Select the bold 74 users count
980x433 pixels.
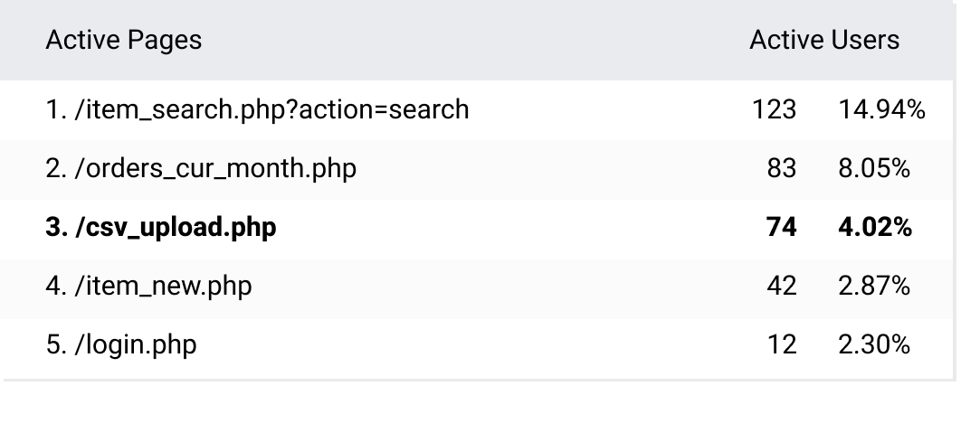[781, 228]
